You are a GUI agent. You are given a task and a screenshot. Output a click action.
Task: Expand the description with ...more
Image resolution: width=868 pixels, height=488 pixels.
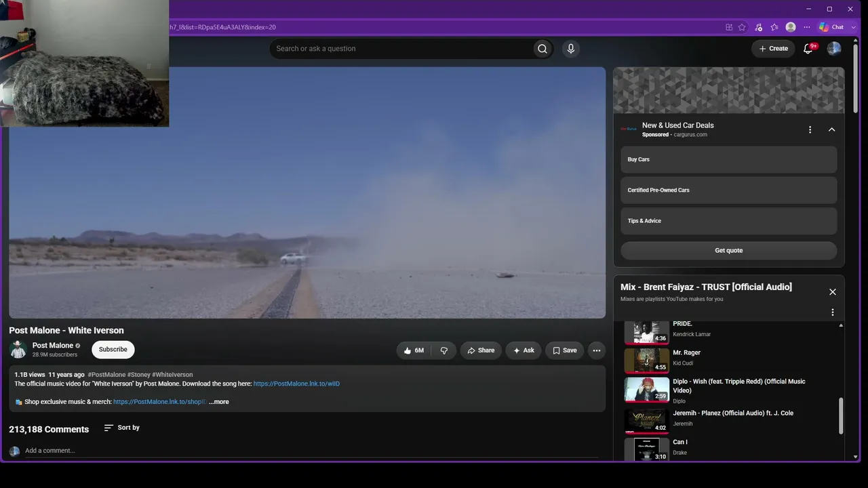(218, 402)
